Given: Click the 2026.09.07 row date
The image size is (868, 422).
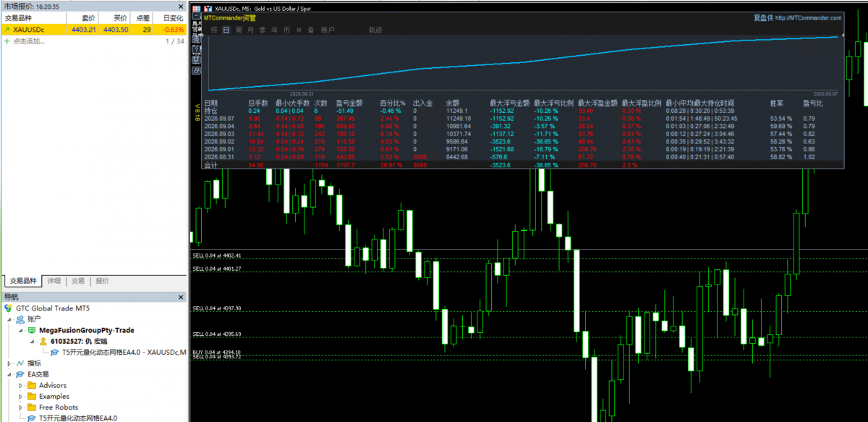Looking at the screenshot, I should [x=218, y=118].
